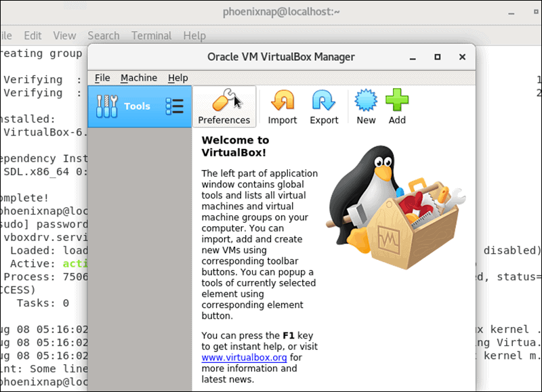Click the Oracle VM VirtualBox Manager title bar
Screen dimensions: 542x392
(281, 57)
